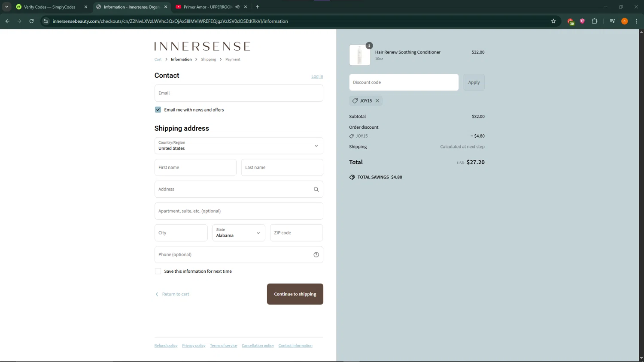Close the Verify Codes SimplyCodes tab
The height and width of the screenshot is (362, 644).
pos(86,7)
